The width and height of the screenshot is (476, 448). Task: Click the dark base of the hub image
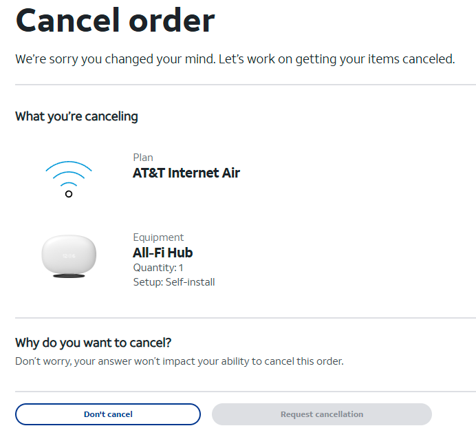[x=69, y=276]
